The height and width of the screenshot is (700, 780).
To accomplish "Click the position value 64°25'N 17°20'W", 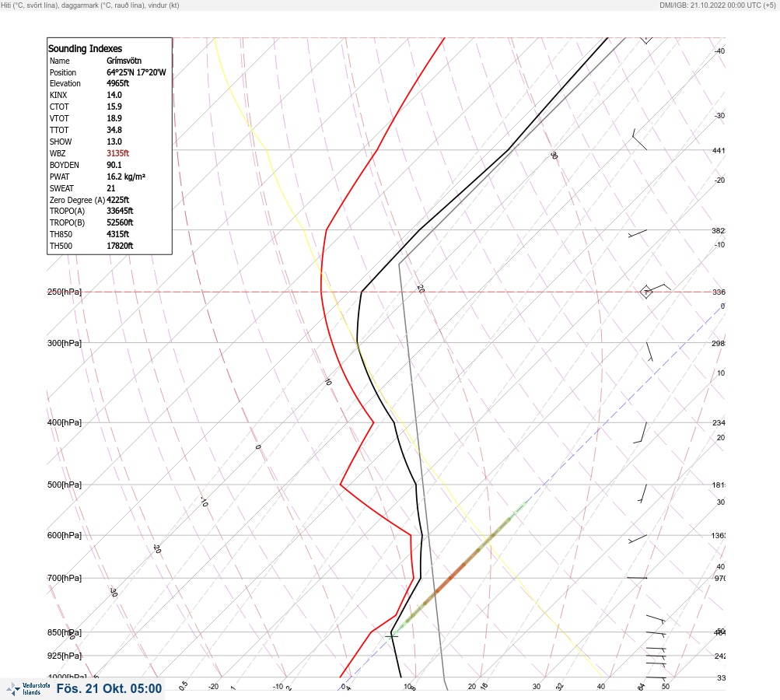I will tap(136, 72).
